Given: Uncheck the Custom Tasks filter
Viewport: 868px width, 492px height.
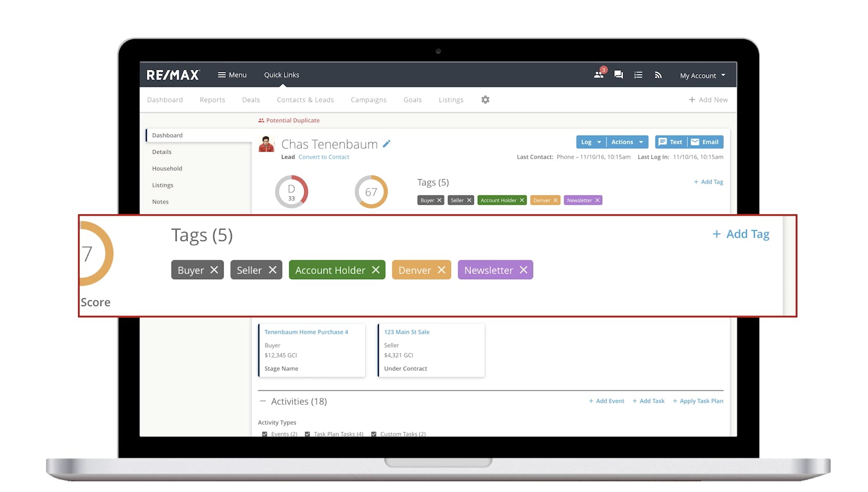Looking at the screenshot, I should (x=373, y=434).
